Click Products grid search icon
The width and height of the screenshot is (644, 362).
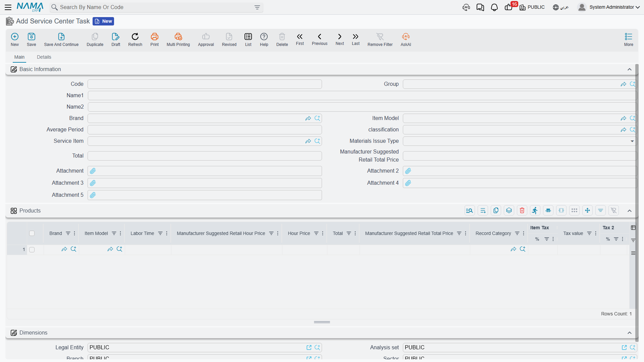click(470, 210)
